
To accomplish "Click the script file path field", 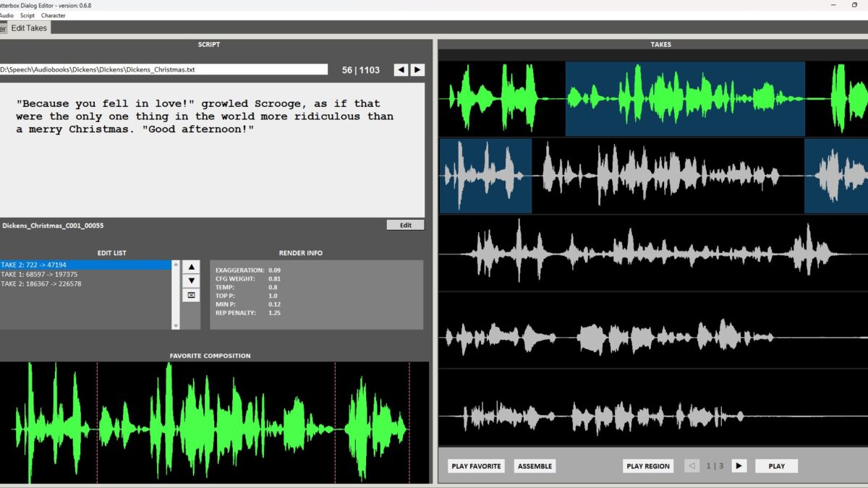I will click(163, 70).
